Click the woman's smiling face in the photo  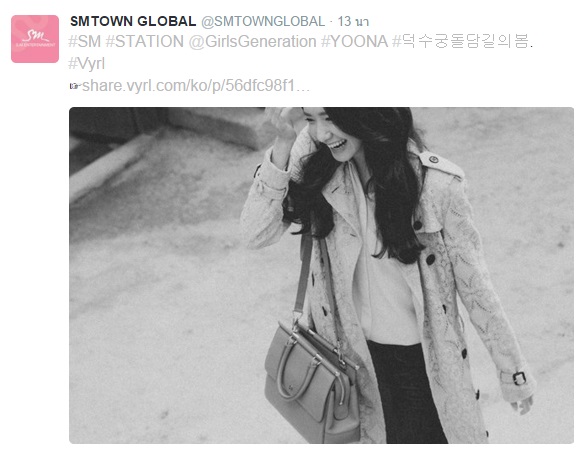pyautogui.click(x=331, y=135)
